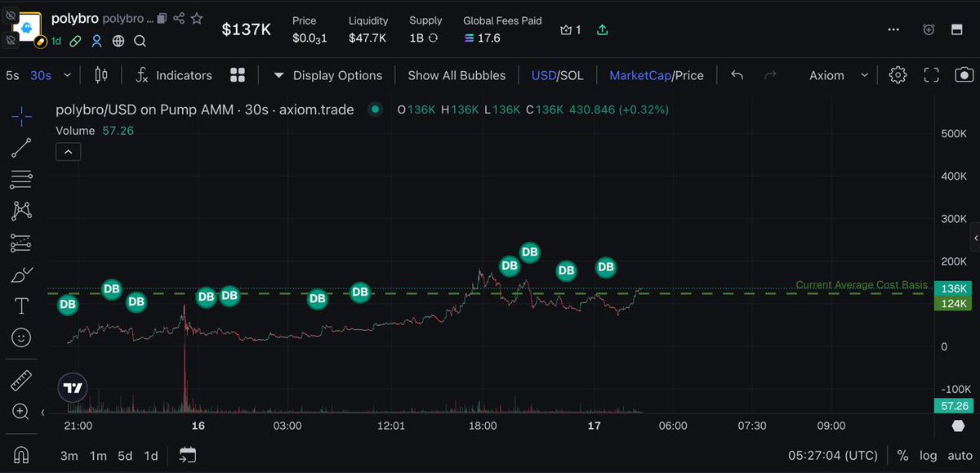Click the crown icon with count 1

(x=566, y=29)
